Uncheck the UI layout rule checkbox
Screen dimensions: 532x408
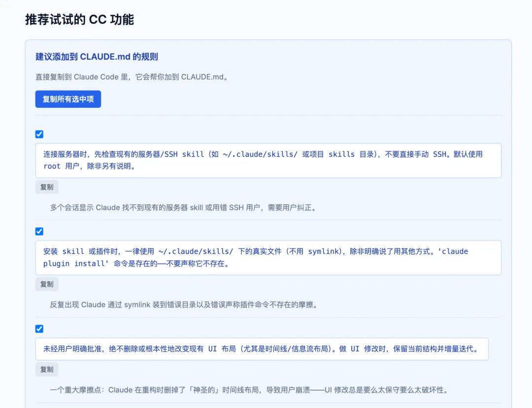(x=39, y=329)
